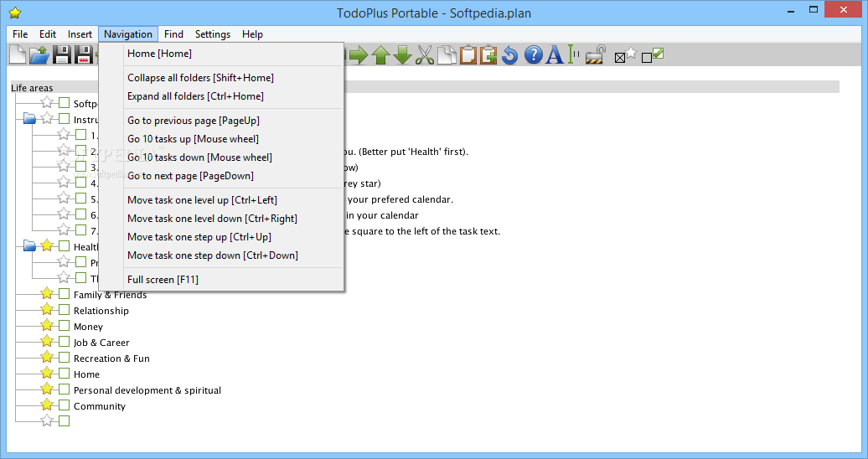The image size is (868, 459).
Task: Click the crossed-box star filter icon
Action: click(x=626, y=54)
